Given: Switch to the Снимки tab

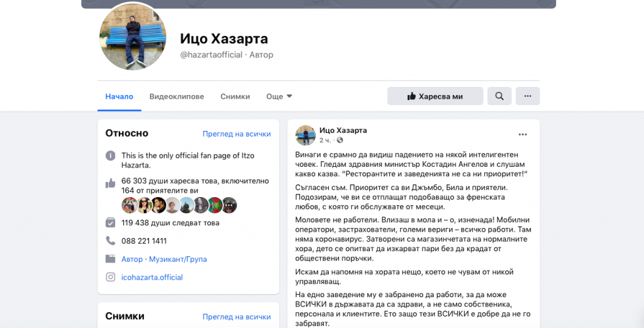Looking at the screenshot, I should pyautogui.click(x=235, y=96).
